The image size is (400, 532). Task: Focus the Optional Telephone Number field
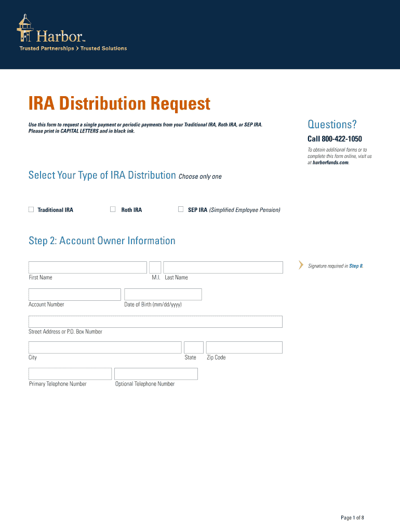click(156, 374)
